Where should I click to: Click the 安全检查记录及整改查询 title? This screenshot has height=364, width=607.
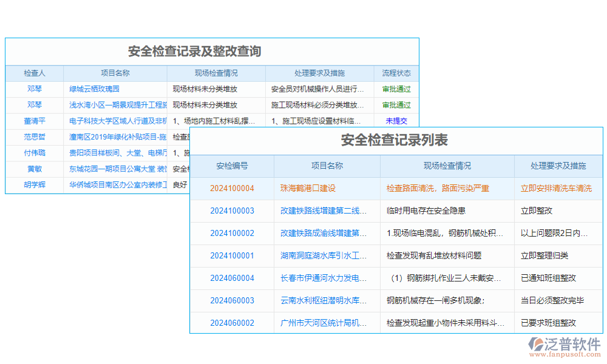tap(195, 52)
